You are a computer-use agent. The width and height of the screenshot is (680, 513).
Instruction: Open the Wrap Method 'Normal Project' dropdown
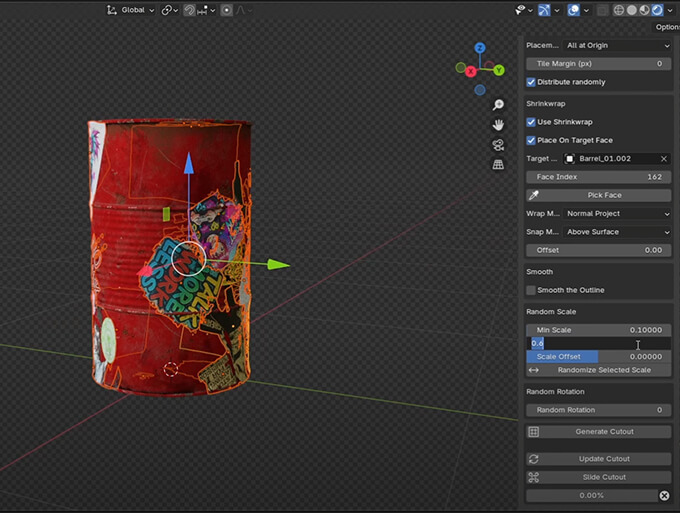coord(618,214)
